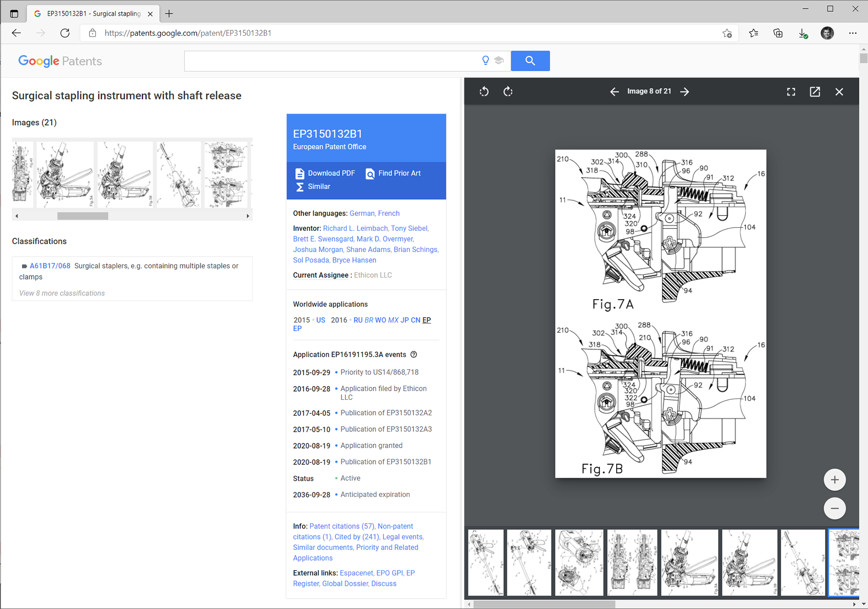This screenshot has width=868, height=609.
Task: Close the EP3150132B1 tab
Action: 150,14
